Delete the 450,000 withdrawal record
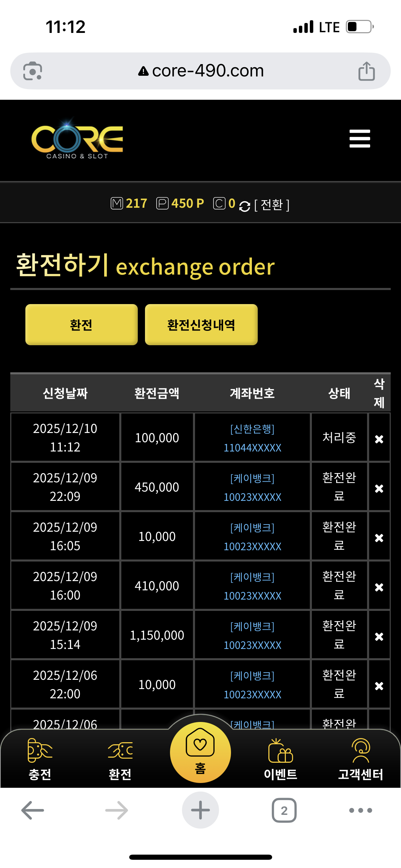This screenshot has width=401, height=868. [x=379, y=489]
